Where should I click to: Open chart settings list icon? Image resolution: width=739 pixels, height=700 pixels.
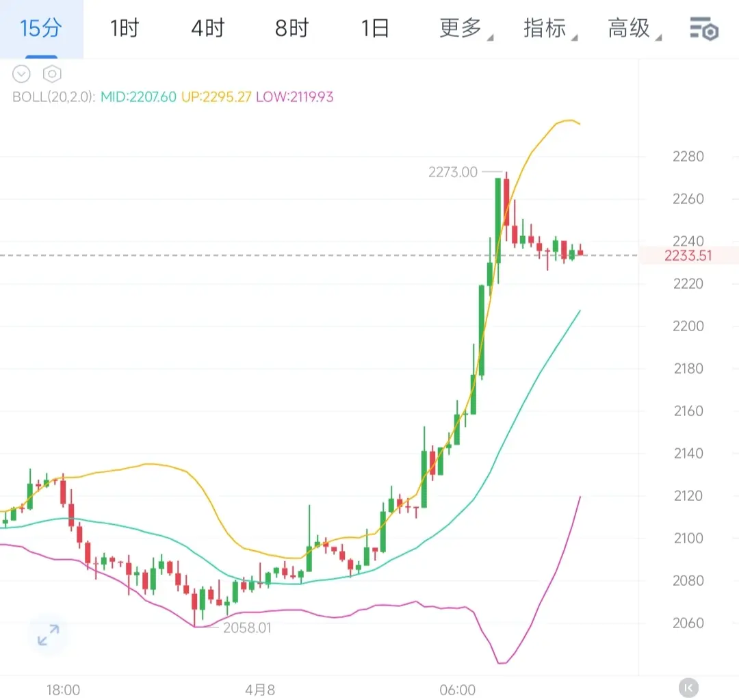point(703,29)
